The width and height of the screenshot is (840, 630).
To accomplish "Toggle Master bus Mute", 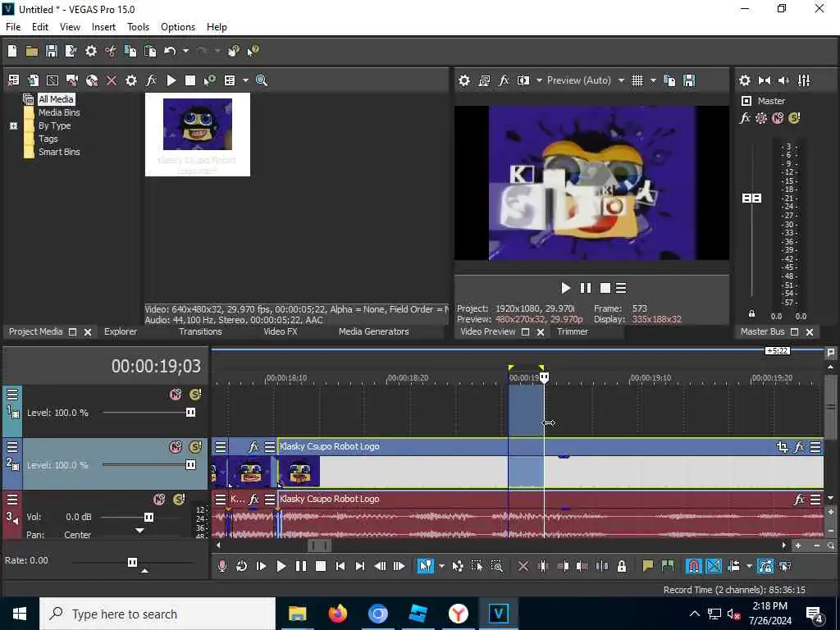I will pyautogui.click(x=778, y=118).
